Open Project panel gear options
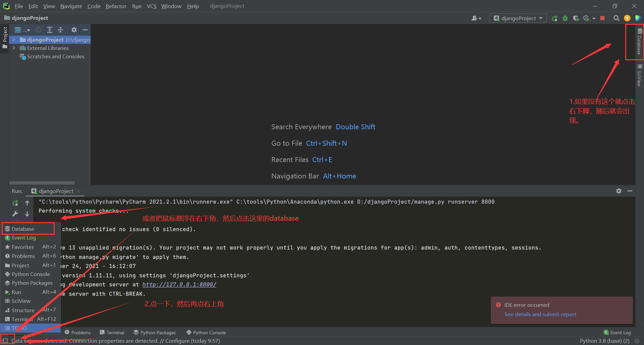 click(x=74, y=30)
